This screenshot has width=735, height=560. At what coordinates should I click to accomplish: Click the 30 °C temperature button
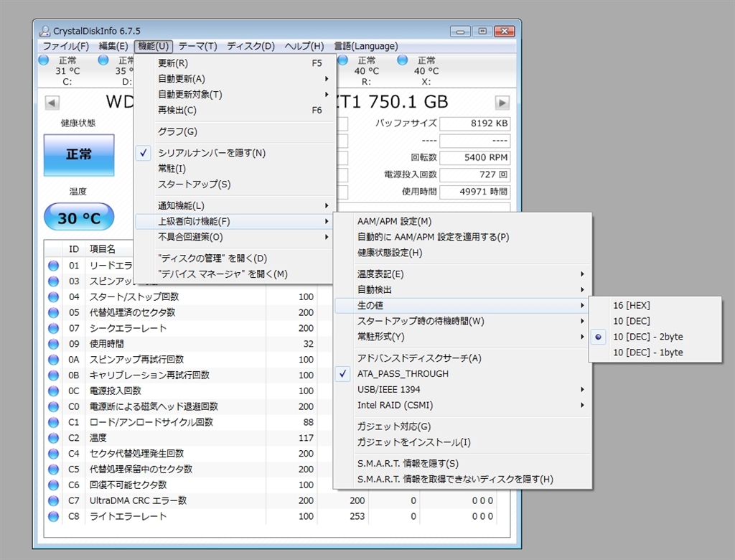pyautogui.click(x=79, y=217)
